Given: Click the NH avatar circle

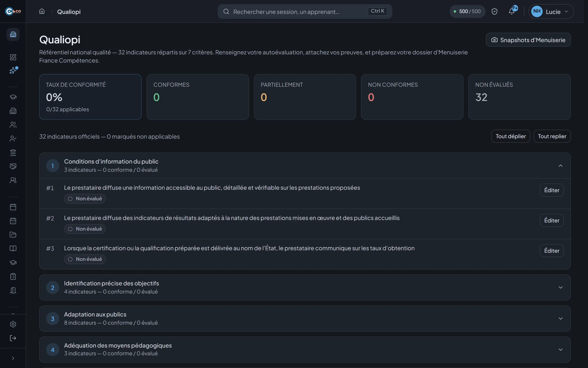Looking at the screenshot, I should tap(537, 11).
